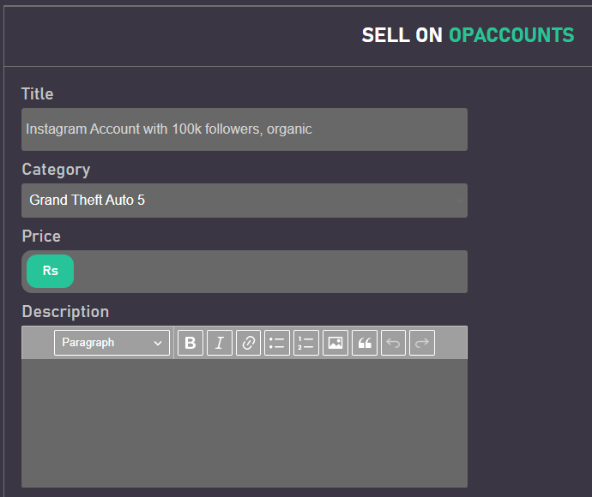This screenshot has width=592, height=497.
Task: Click into the Price amount field
Action: (270, 271)
